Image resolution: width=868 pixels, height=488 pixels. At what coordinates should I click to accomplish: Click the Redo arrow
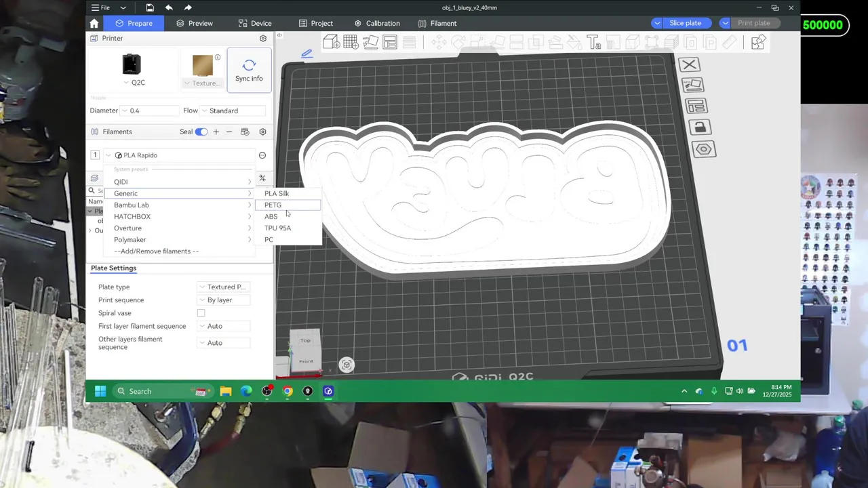click(188, 7)
